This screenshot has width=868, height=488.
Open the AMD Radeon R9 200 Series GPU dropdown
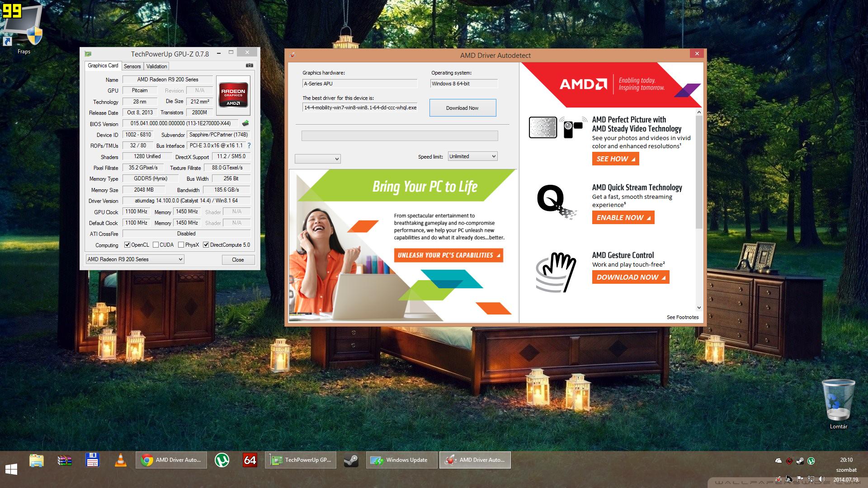[x=135, y=259]
